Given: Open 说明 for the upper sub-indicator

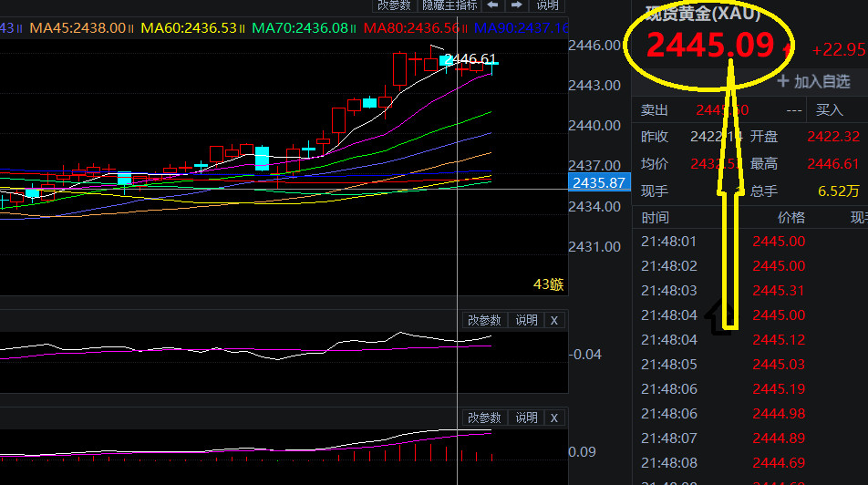Looking at the screenshot, I should 526,320.
